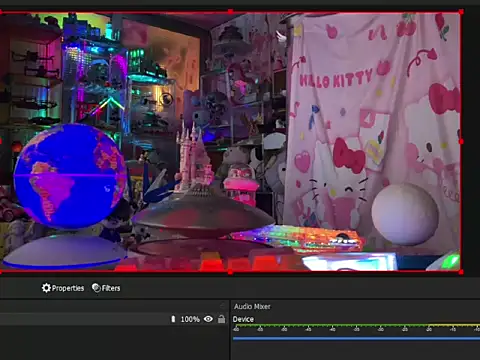This screenshot has height=360, width=480.
Task: Open source Properties via gear icon
Action: point(46,288)
